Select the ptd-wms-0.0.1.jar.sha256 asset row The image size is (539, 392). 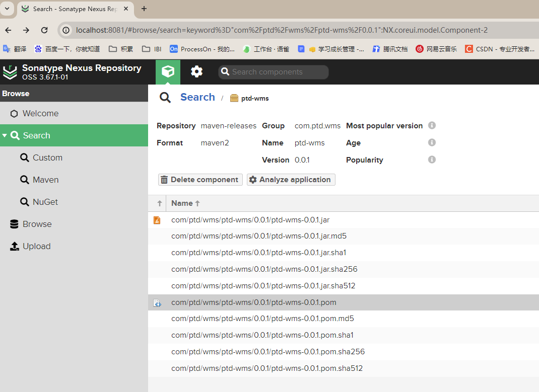pos(264,269)
